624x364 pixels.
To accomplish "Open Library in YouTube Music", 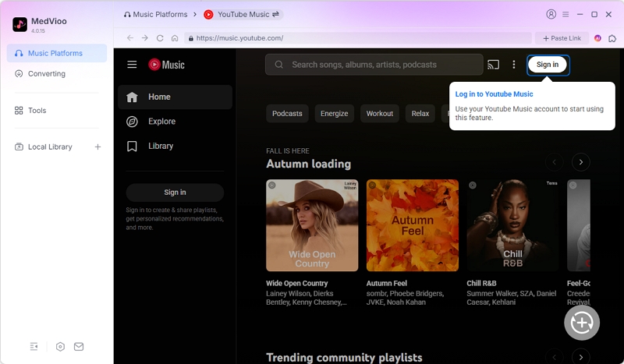I will coord(175,146).
